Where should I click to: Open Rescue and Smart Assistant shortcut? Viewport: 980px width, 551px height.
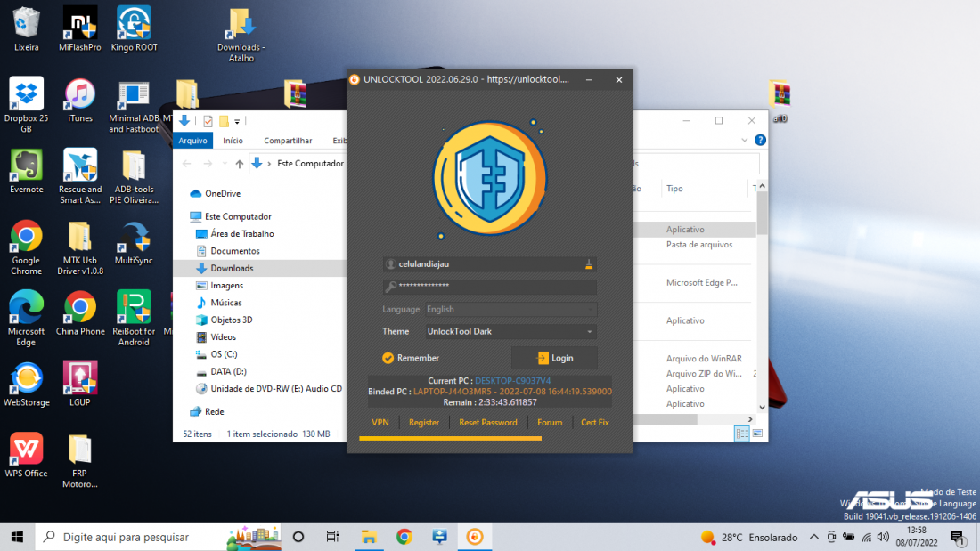[80, 176]
